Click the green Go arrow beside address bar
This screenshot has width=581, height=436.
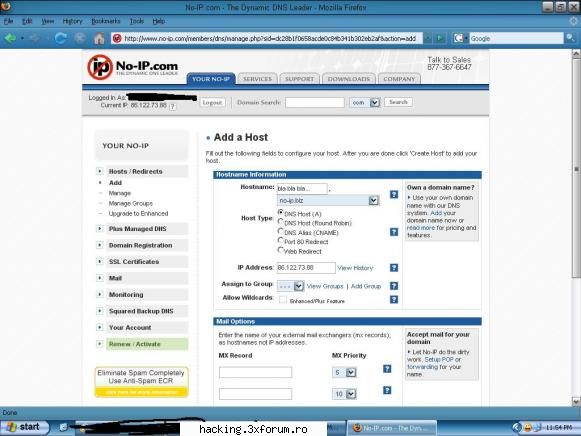440,38
